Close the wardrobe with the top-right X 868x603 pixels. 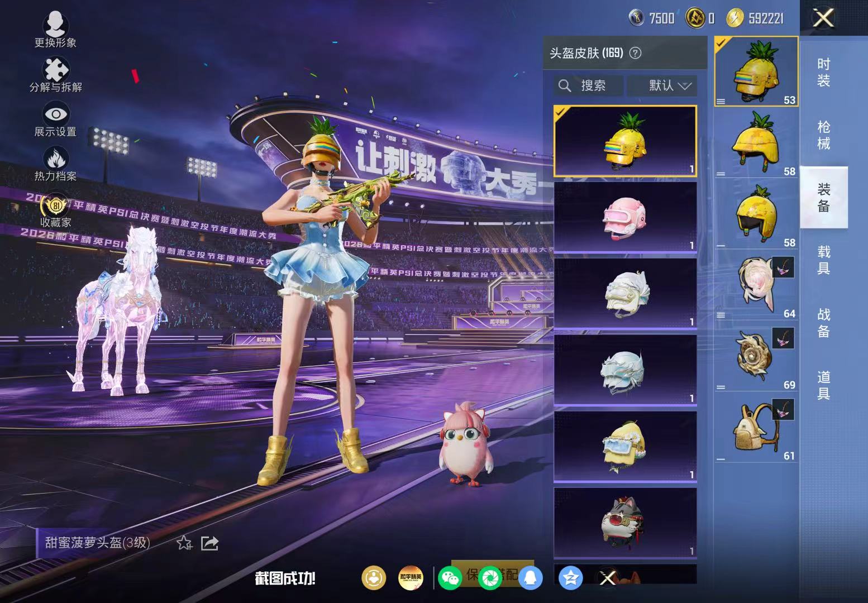coord(823,18)
